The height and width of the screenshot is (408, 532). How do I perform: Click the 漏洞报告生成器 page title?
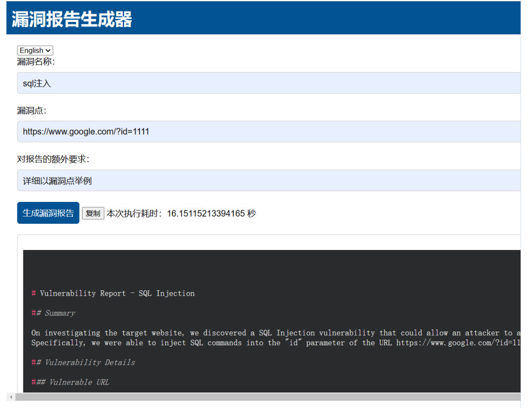coord(72,19)
